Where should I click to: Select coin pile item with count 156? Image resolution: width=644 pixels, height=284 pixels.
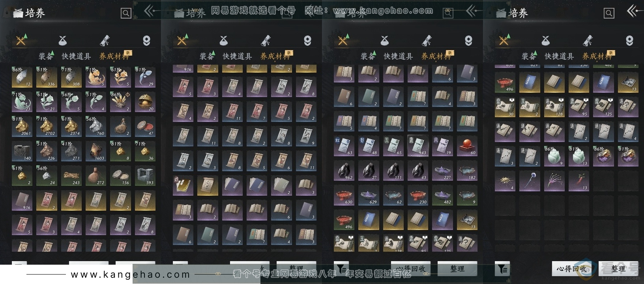[x=120, y=176]
